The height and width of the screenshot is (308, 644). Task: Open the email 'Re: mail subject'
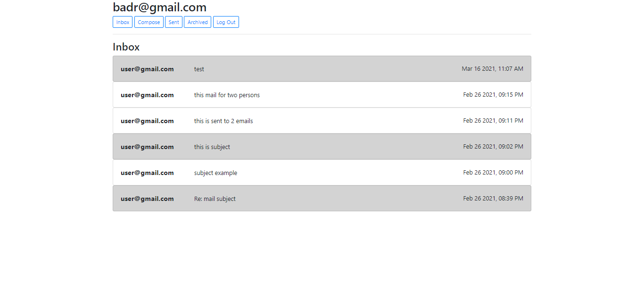pyautogui.click(x=322, y=198)
